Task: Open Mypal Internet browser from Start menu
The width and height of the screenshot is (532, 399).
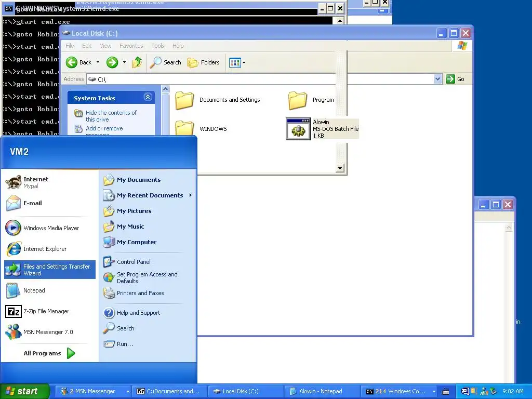Action: (x=49, y=182)
